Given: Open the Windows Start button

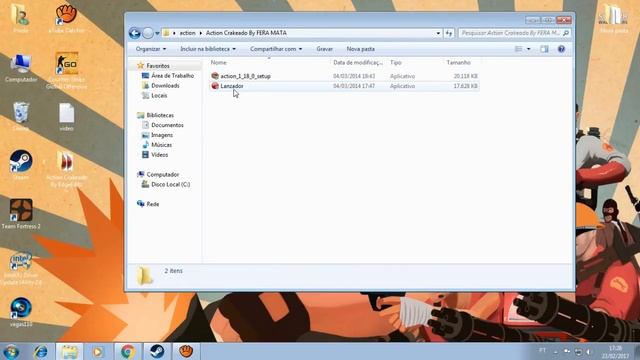Looking at the screenshot, I should 11,351.
